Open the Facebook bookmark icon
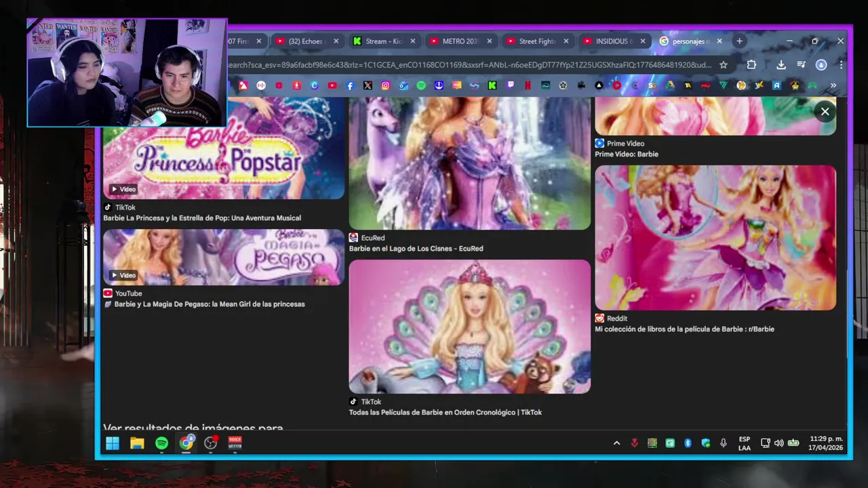Viewport: 868px width, 488px height. tap(350, 85)
